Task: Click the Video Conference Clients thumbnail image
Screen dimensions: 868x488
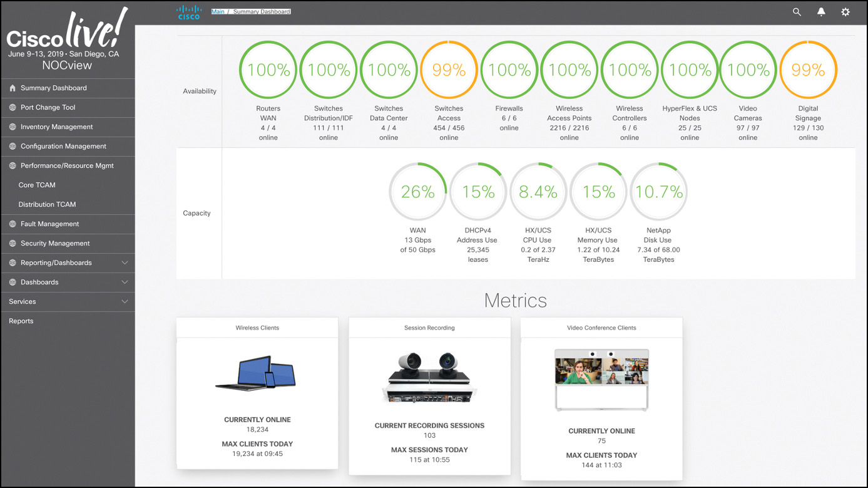Action: click(x=601, y=380)
